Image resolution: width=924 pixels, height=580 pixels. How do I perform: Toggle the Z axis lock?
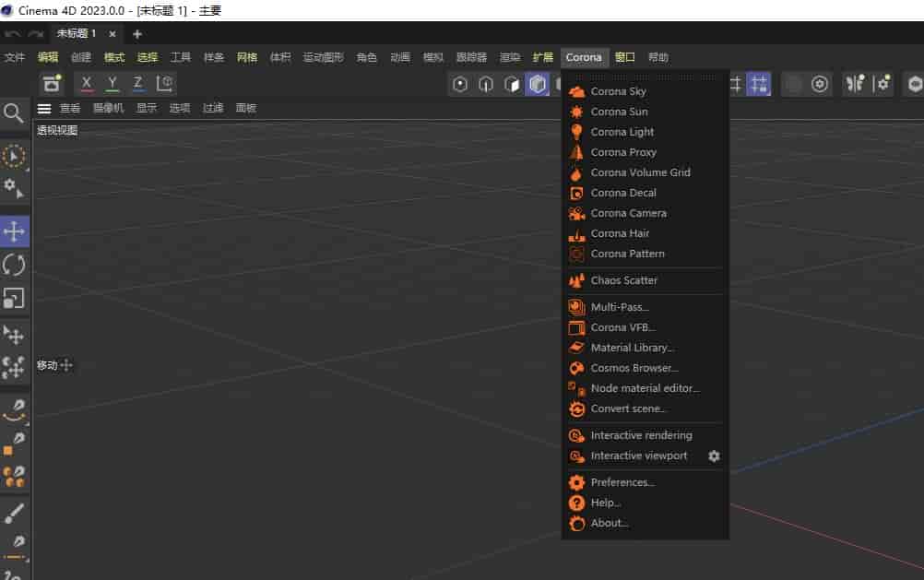136,83
